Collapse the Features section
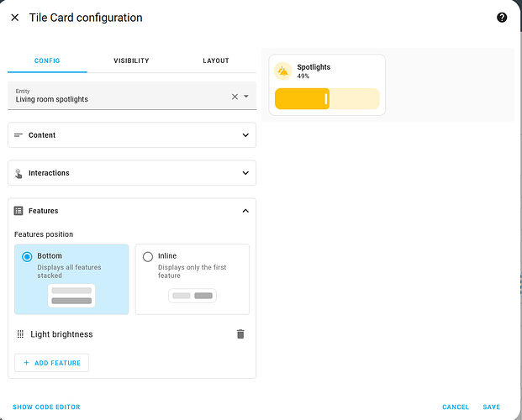The image size is (522, 420). 245,211
